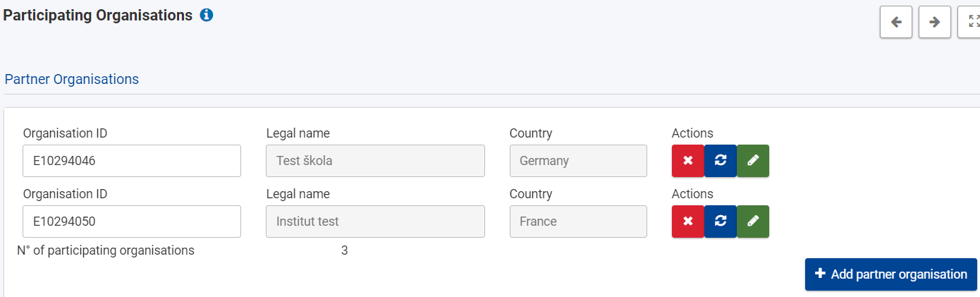Refresh the Institut test organisation data
The height and width of the screenshot is (297, 980).
(x=721, y=222)
